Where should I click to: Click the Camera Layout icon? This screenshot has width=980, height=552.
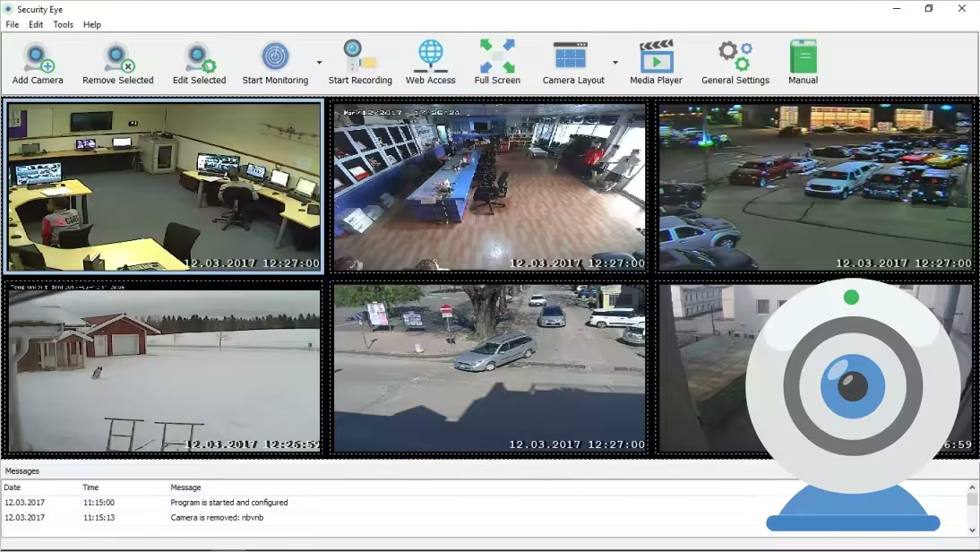572,57
